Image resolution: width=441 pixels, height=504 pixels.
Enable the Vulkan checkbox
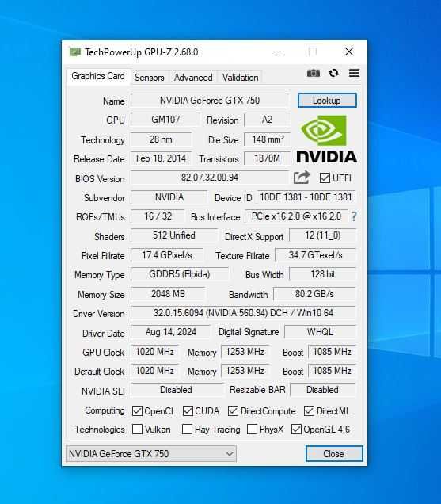pos(137,429)
